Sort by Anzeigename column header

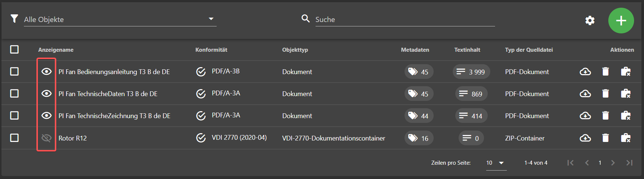coord(56,50)
